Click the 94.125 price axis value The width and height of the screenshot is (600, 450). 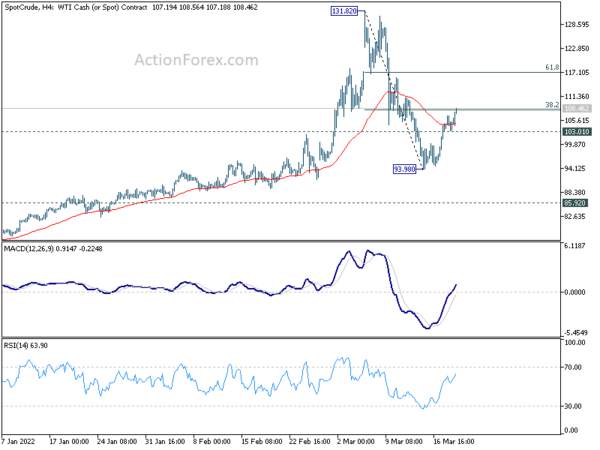click(575, 168)
